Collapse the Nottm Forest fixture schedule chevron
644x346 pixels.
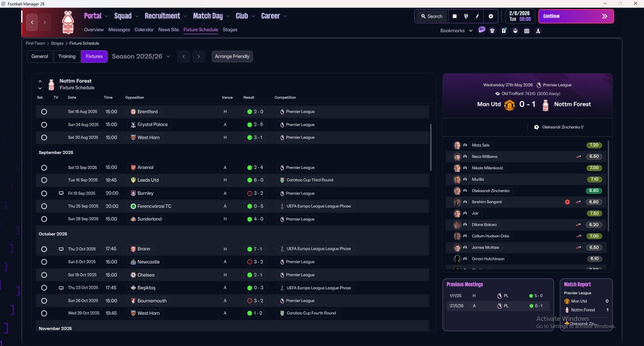40,81
